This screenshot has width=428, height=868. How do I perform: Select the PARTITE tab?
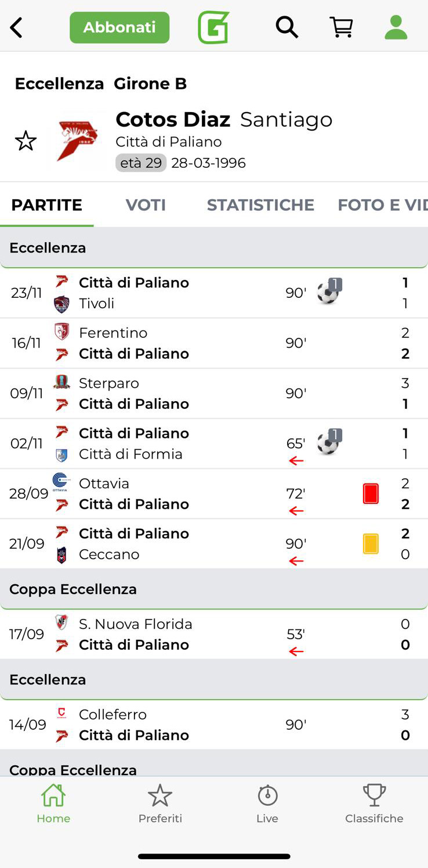pos(47,205)
